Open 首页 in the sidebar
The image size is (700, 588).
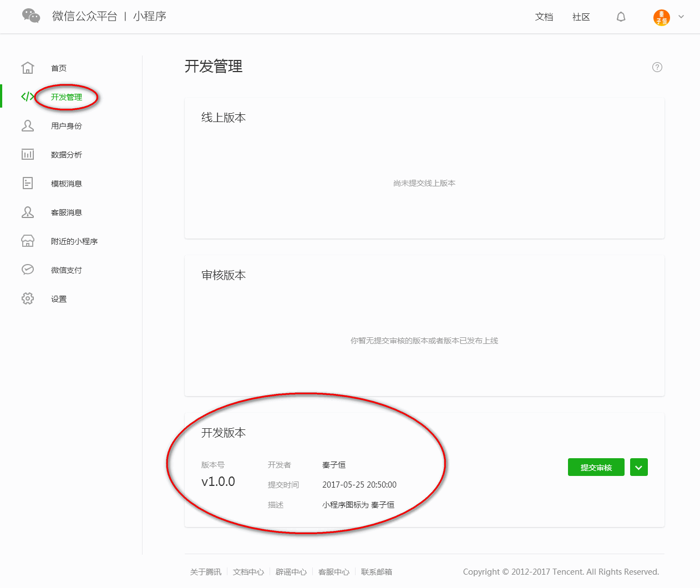coord(59,68)
